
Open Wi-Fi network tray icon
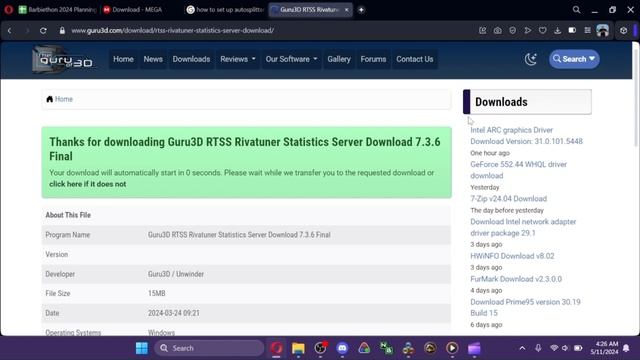click(554, 348)
